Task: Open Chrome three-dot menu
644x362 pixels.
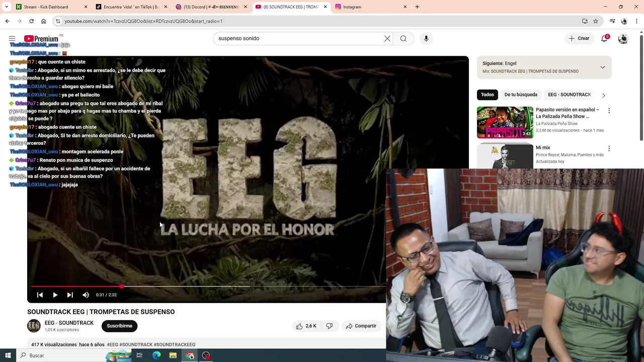Action: [x=636, y=21]
